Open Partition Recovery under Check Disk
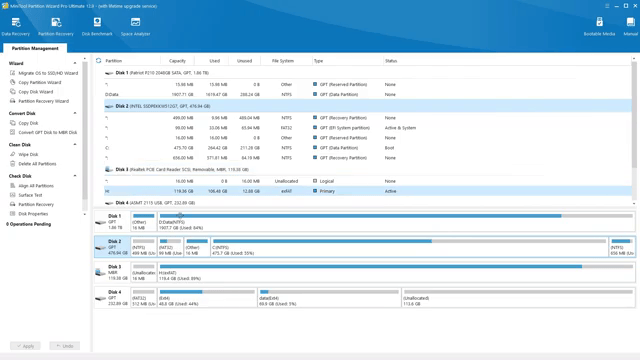Image resolution: width=640 pixels, height=360 pixels. pos(31,204)
